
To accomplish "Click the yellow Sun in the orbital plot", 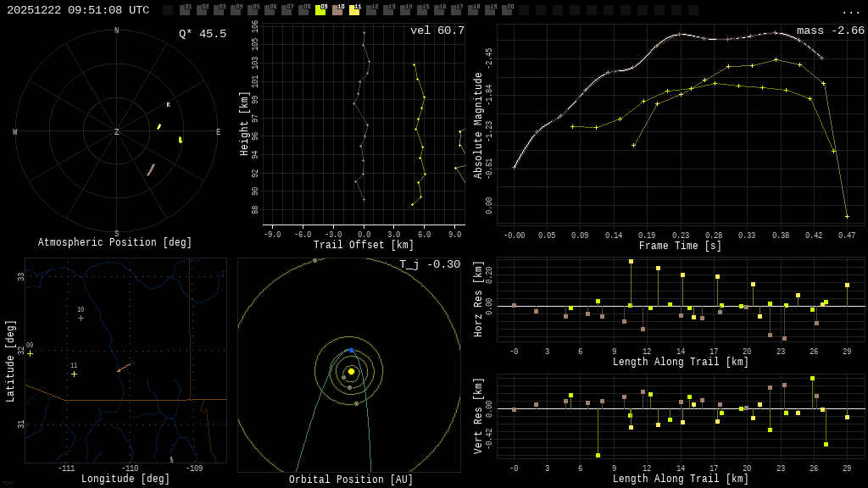I will tap(351, 371).
